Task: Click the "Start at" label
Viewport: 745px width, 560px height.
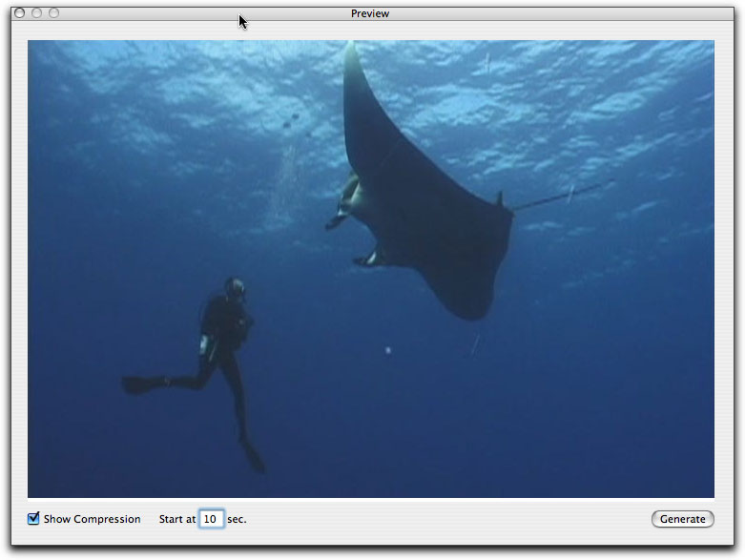Action: (x=177, y=519)
